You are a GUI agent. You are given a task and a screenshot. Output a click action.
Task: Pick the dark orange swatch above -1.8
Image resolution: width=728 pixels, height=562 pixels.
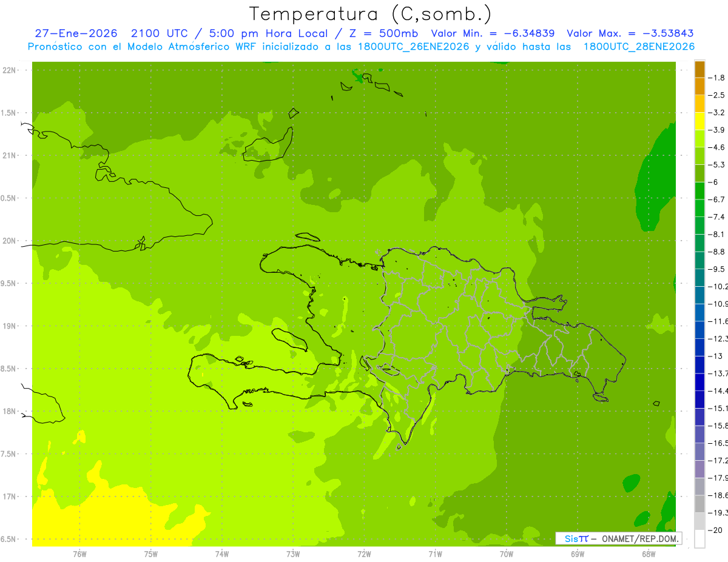pyautogui.click(x=699, y=69)
